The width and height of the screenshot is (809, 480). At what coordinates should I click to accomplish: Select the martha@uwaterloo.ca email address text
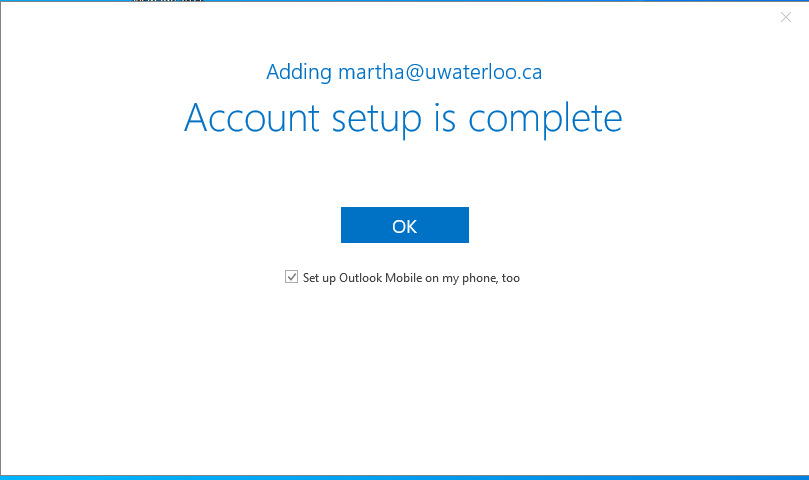(440, 72)
